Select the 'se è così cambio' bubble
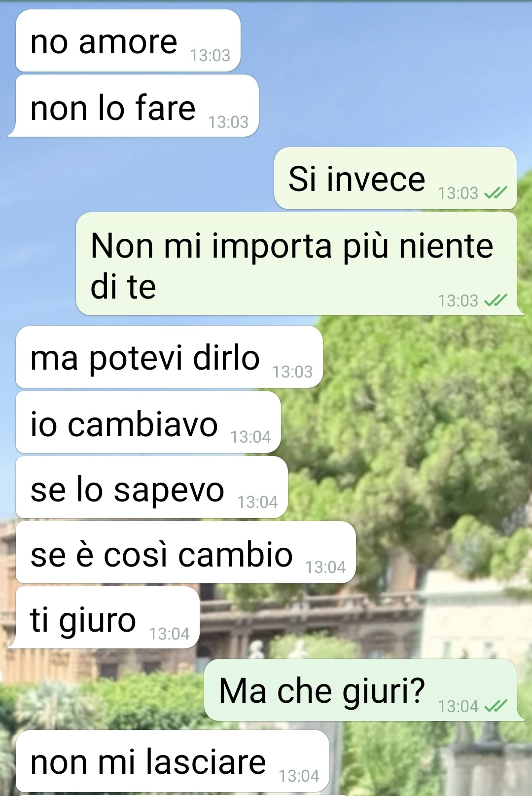This screenshot has width=532, height=796. (x=186, y=553)
